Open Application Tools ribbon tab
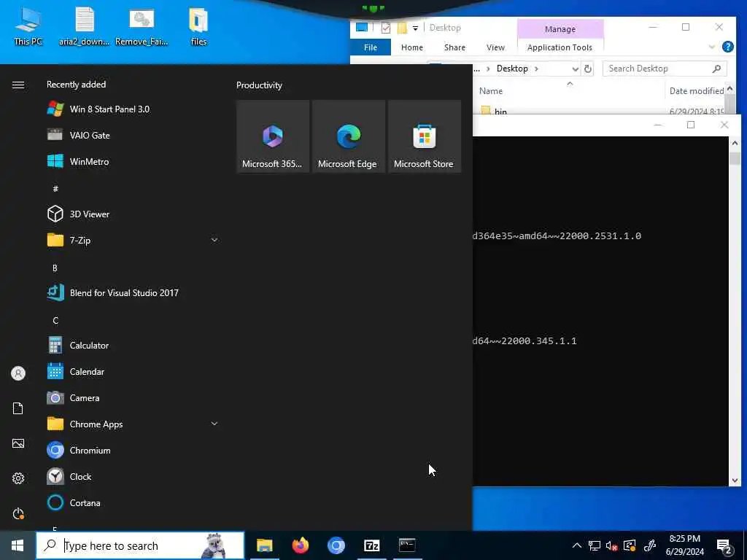The width and height of the screenshot is (747, 560). click(560, 47)
